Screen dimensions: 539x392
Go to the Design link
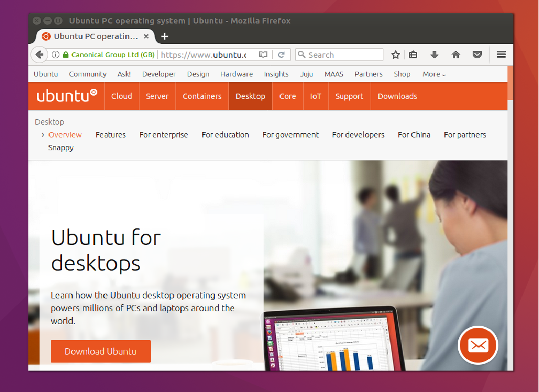[198, 74]
